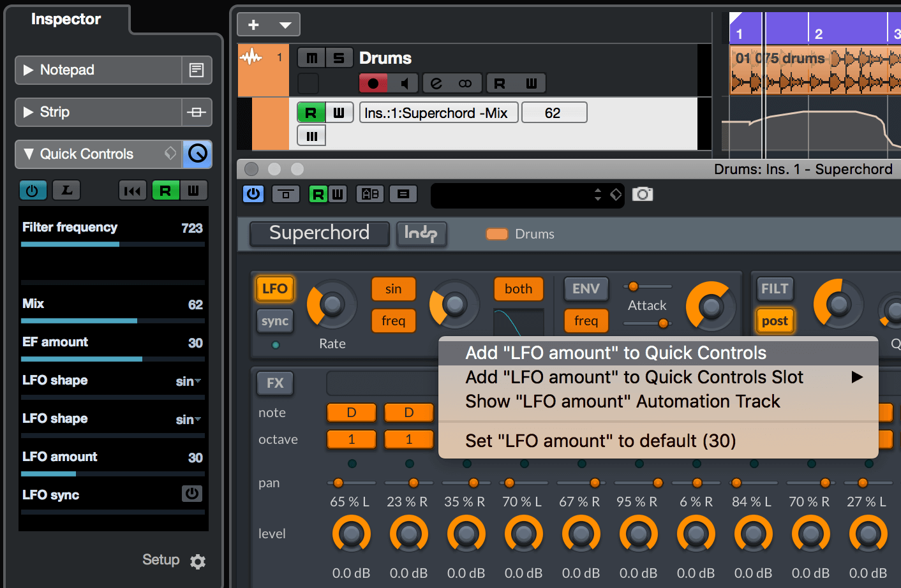901x588 pixels.
Task: Open automation parameter Ins.:1:Superchord -Mix selector
Action: click(438, 113)
